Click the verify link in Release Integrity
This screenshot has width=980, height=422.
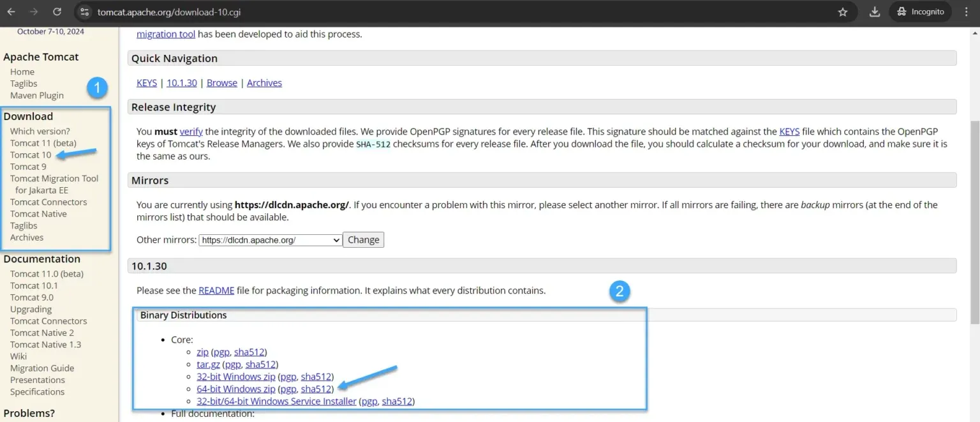click(x=191, y=132)
